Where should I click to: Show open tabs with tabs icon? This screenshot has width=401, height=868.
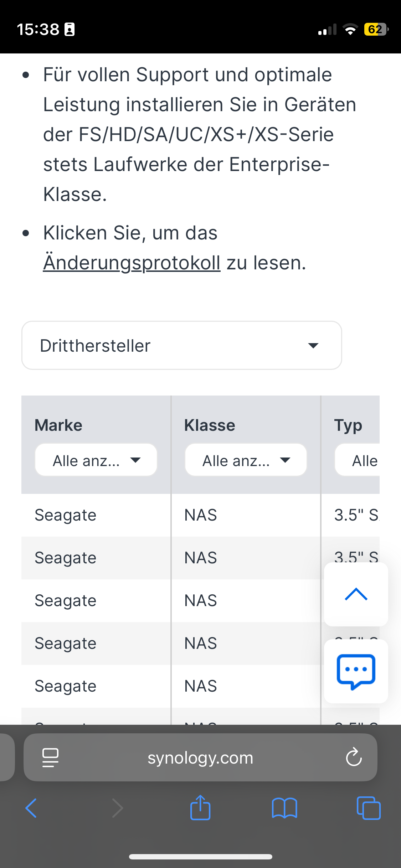pyautogui.click(x=368, y=808)
